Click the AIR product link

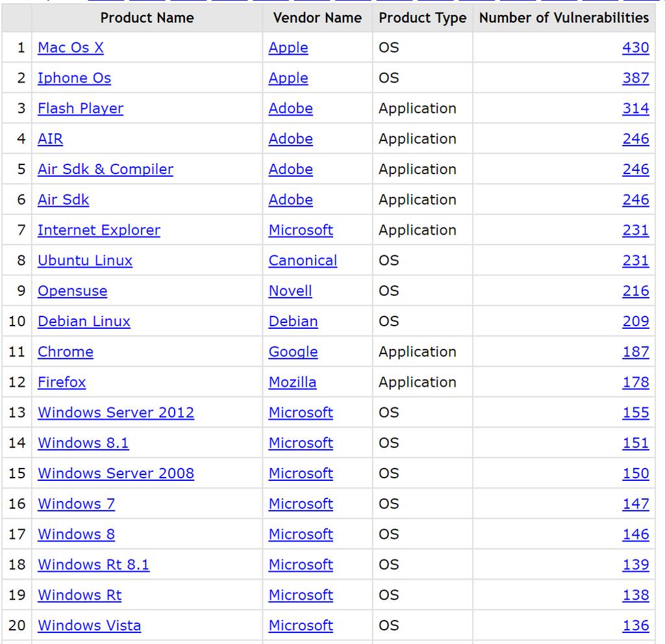tap(51, 139)
